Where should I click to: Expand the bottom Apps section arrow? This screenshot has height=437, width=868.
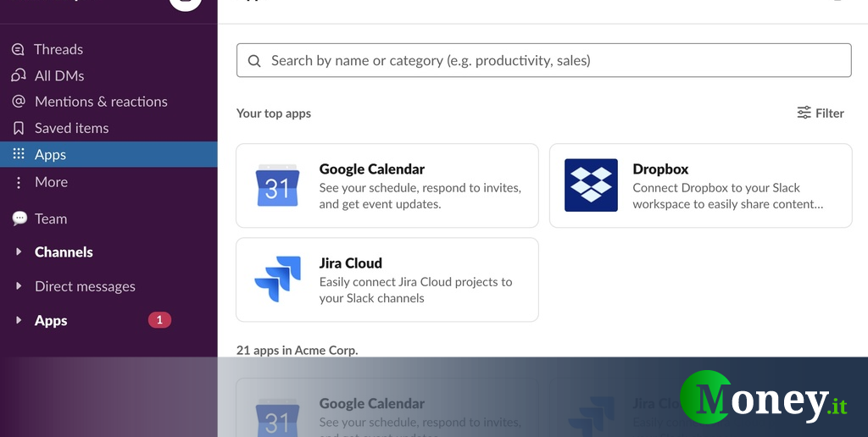19,320
